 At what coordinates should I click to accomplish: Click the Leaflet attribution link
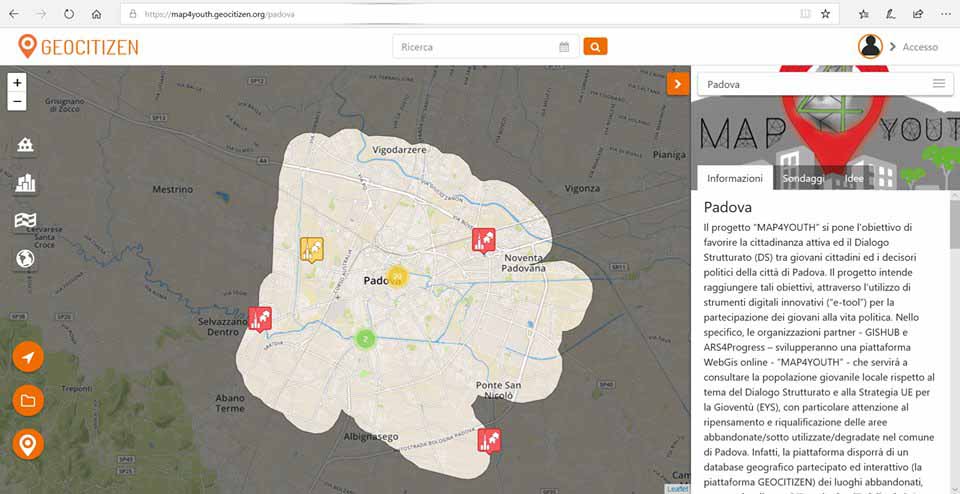point(677,489)
